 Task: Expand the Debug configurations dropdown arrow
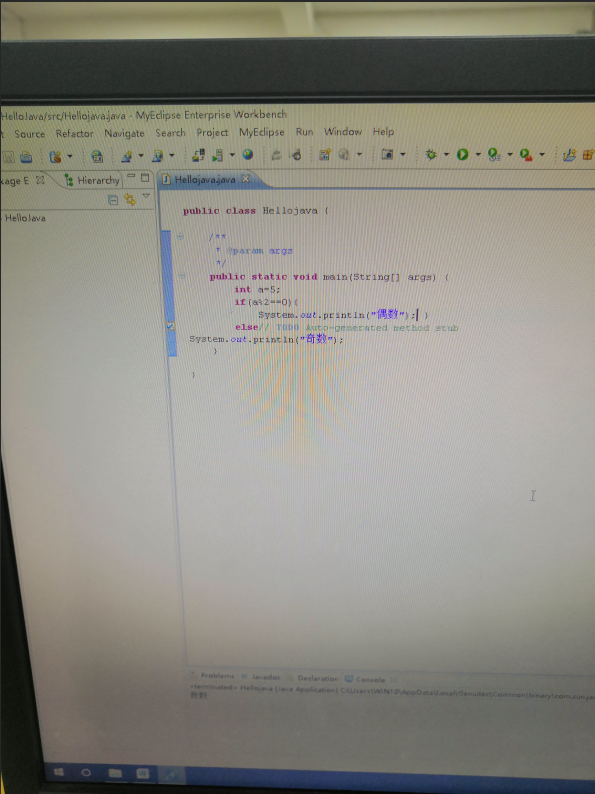click(446, 154)
